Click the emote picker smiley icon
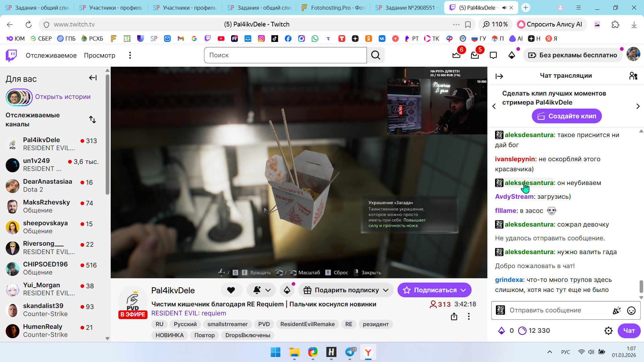Viewport: 644px width, 362px height. click(x=631, y=311)
